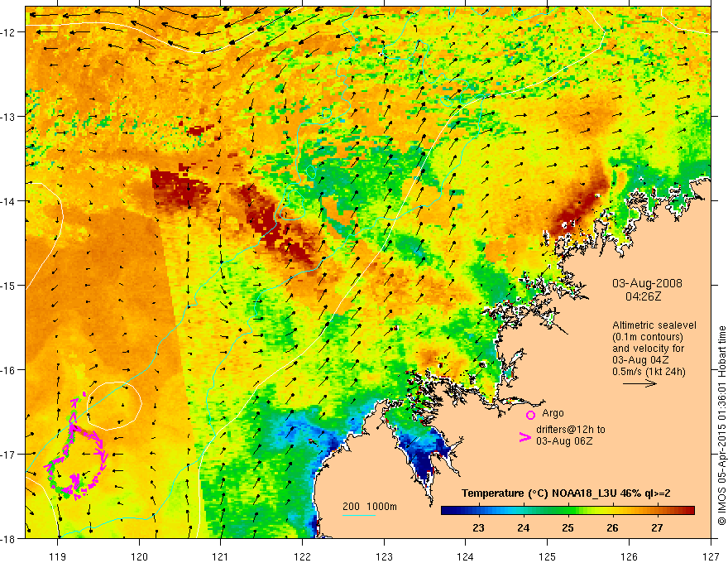Click the magenta drifter arrowhead legend symbol
The image size is (728, 563).
click(524, 437)
